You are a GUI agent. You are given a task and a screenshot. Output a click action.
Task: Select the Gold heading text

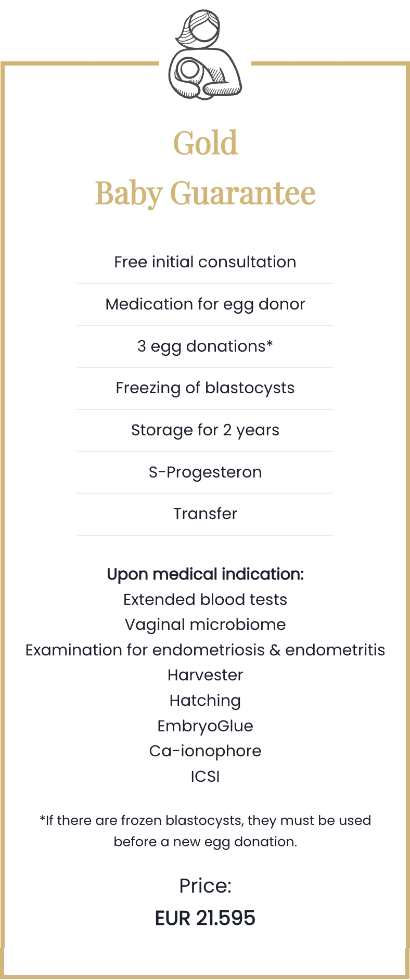[205, 143]
